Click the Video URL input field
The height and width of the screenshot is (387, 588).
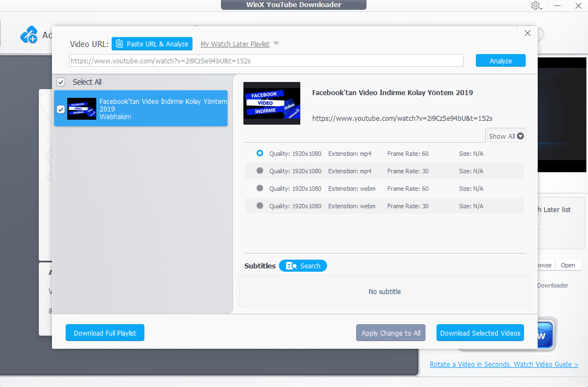pyautogui.click(x=266, y=61)
